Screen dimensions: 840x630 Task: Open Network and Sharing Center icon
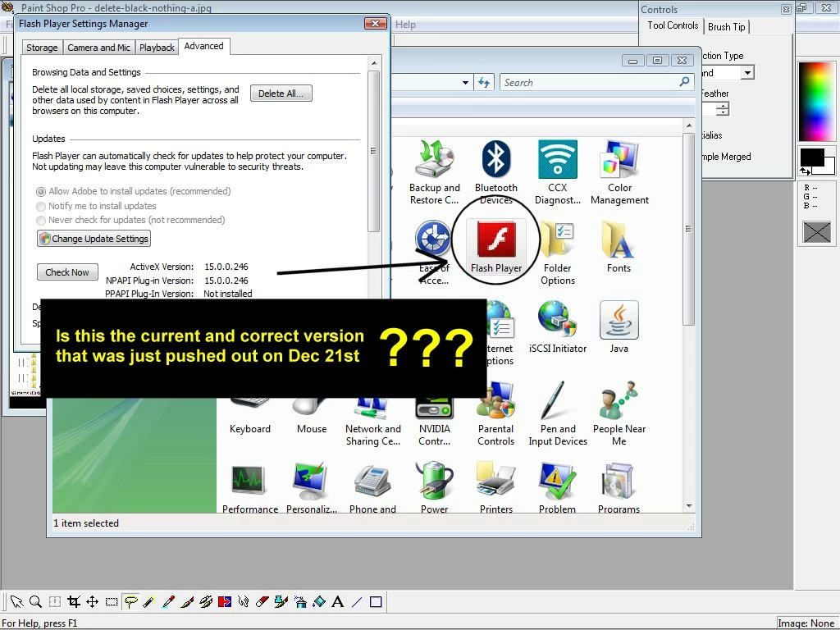373,421
